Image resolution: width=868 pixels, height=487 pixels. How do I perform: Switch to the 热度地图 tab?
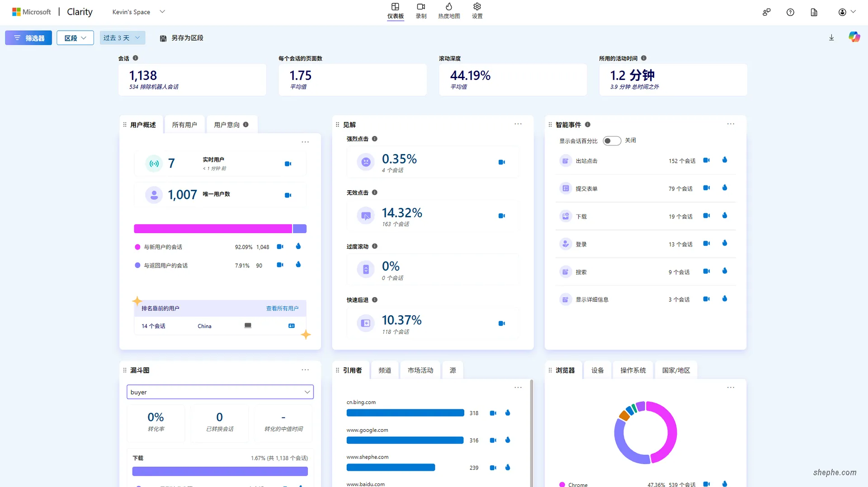448,11
